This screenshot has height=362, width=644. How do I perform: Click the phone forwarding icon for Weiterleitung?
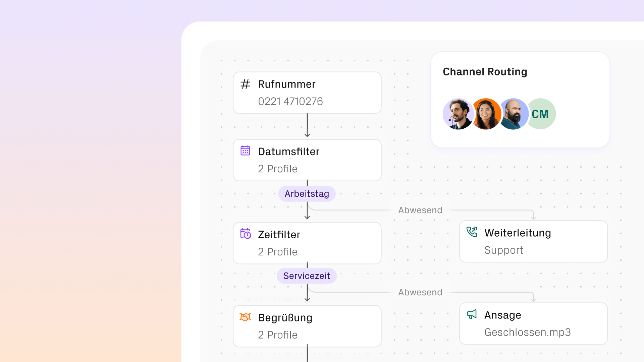(472, 232)
